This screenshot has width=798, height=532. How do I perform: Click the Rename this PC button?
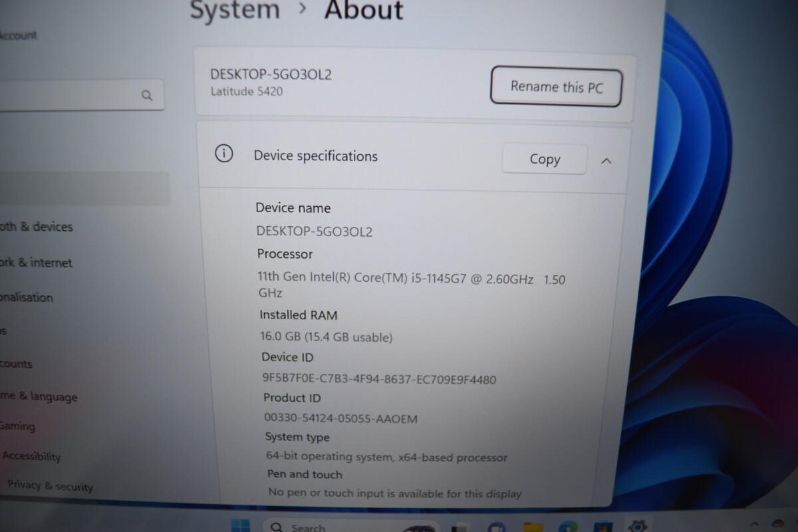click(x=556, y=87)
